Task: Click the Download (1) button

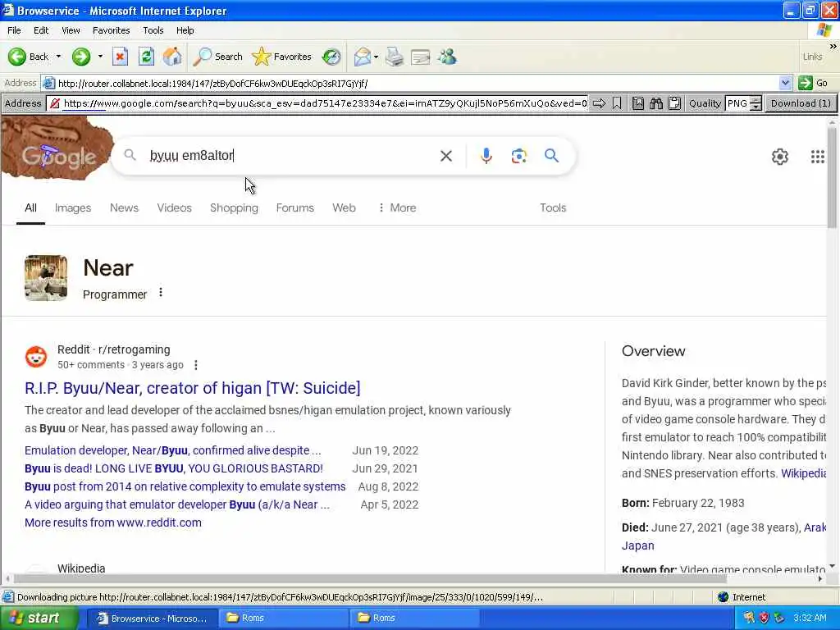Action: [801, 103]
